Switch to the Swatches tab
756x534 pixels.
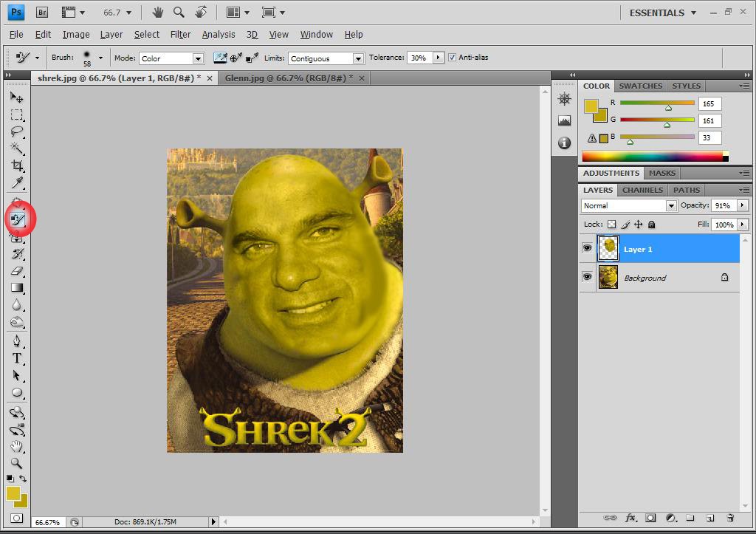(x=640, y=86)
